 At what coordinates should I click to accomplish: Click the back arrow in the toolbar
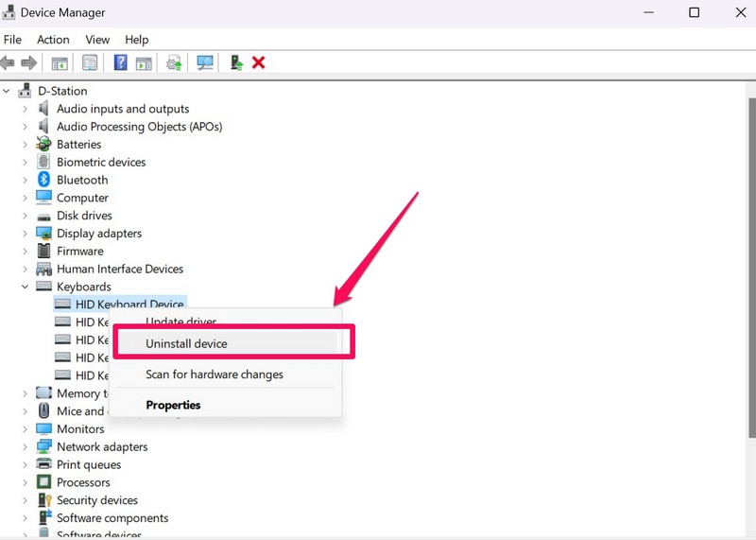pyautogui.click(x=9, y=63)
